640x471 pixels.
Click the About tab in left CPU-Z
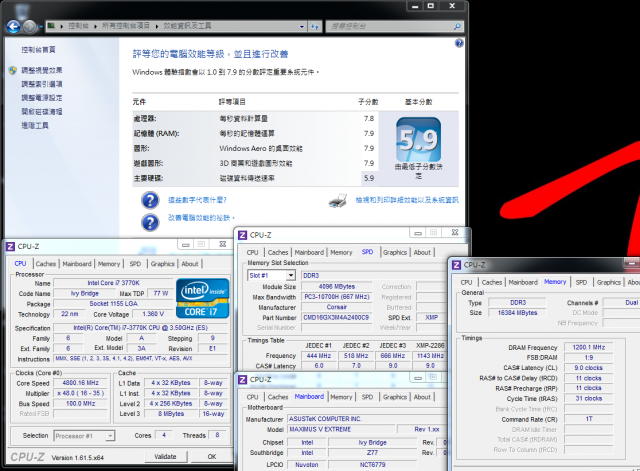pyautogui.click(x=190, y=264)
